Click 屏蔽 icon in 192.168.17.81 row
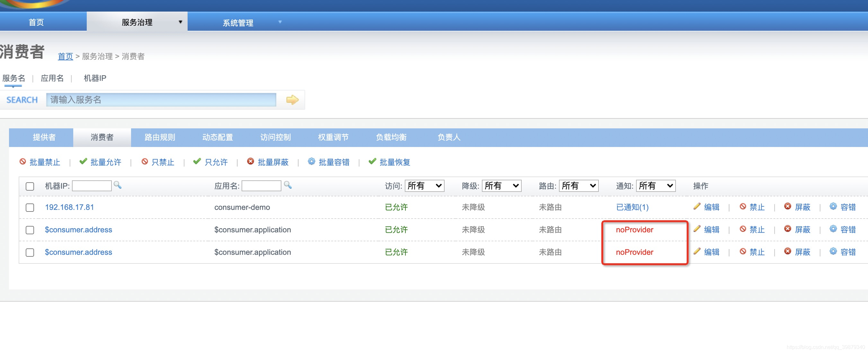This screenshot has width=868, height=353. point(787,206)
